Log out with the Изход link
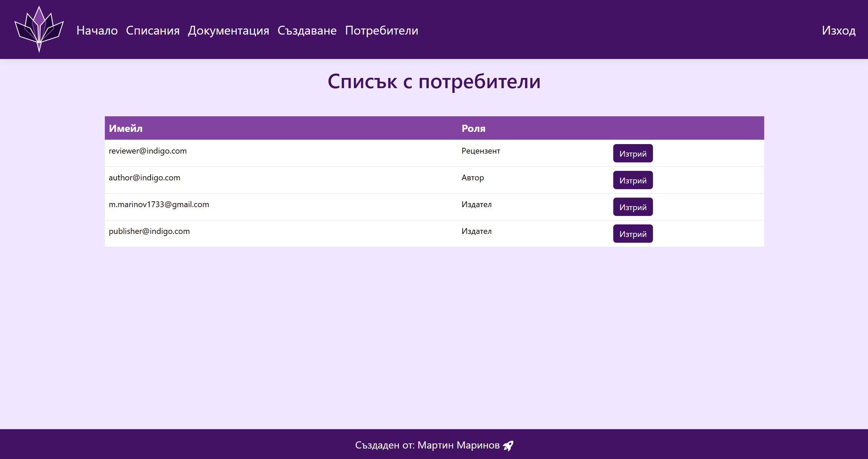The width and height of the screenshot is (868, 459). pos(838,31)
